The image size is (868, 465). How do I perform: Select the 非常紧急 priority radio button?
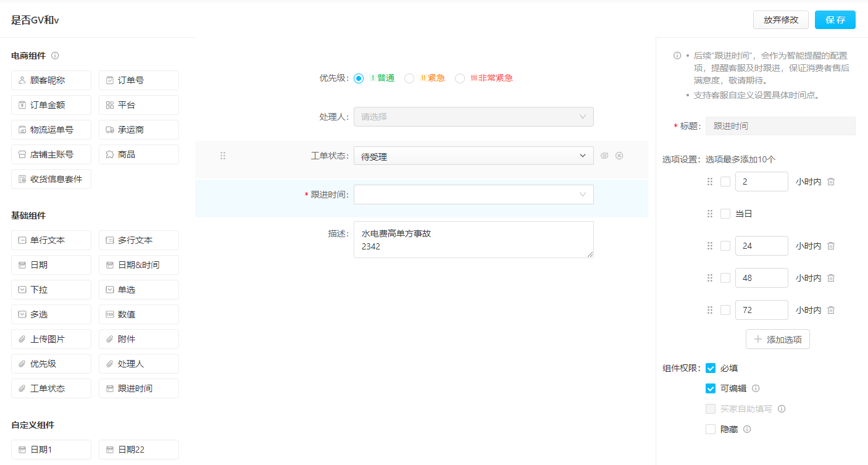click(460, 78)
